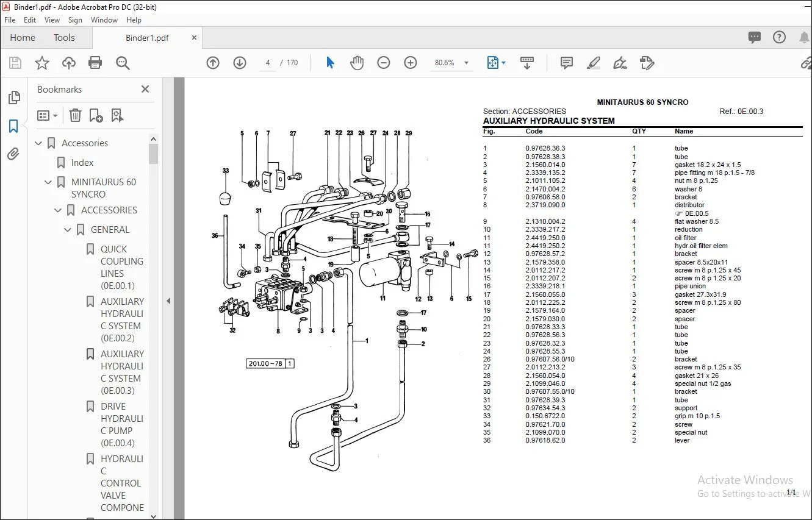
Task: Toggle the Bookmarks navigation pane icon
Action: (x=13, y=126)
